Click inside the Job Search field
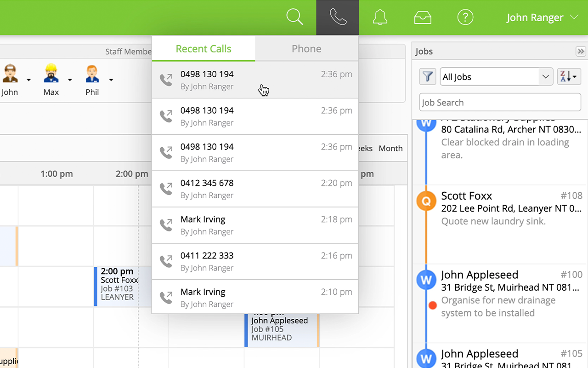Viewport: 588px width, 368px height. [500, 102]
